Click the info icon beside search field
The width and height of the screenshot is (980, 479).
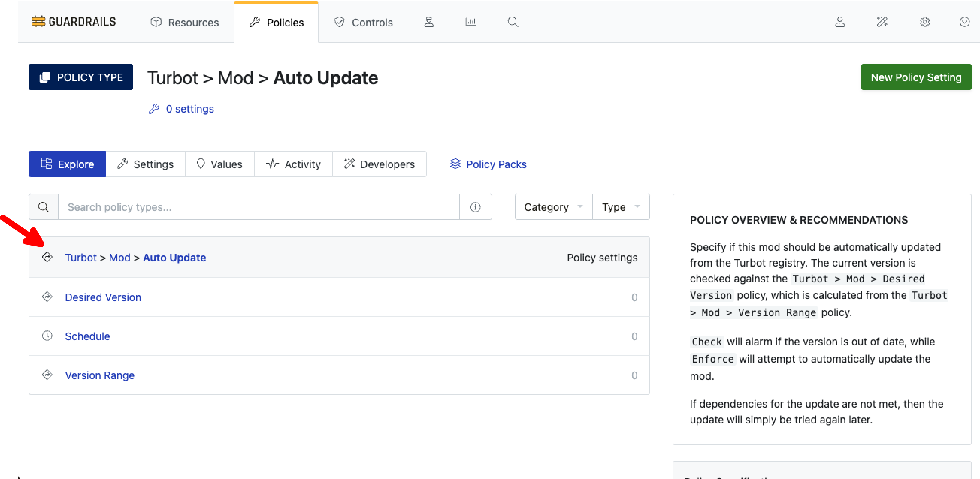tap(475, 207)
